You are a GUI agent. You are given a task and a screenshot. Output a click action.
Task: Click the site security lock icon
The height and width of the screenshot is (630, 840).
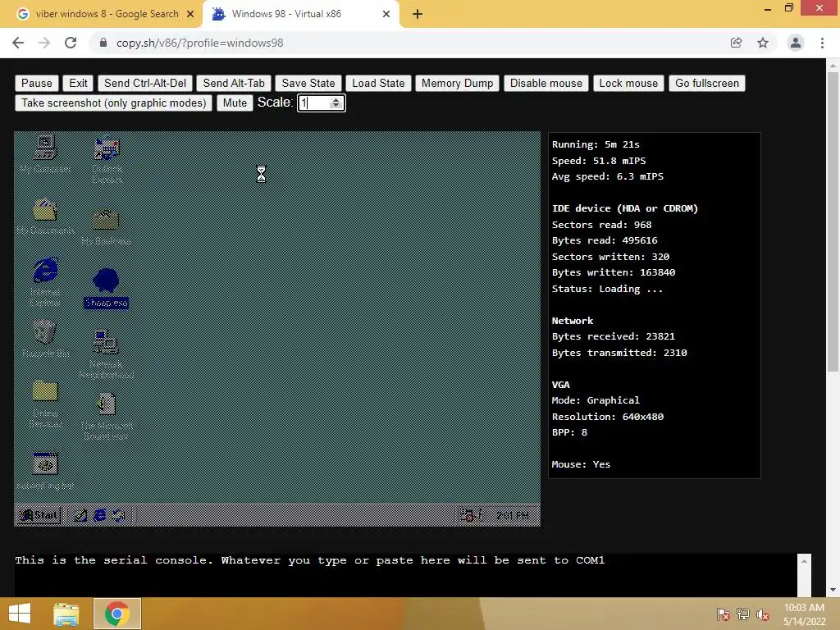coord(103,43)
